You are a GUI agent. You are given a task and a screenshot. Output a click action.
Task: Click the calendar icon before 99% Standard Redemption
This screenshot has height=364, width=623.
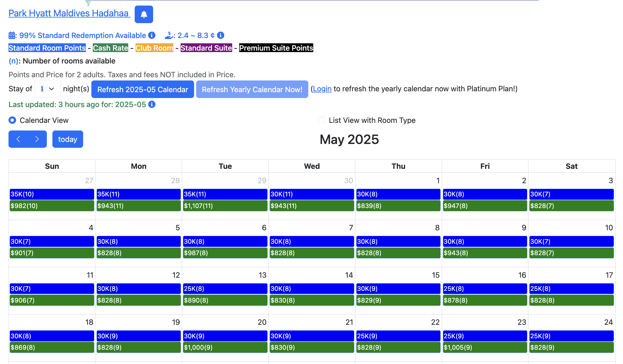(x=12, y=35)
